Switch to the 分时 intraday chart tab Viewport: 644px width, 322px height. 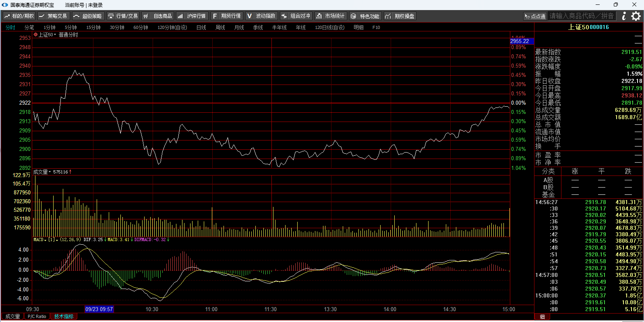10,27
